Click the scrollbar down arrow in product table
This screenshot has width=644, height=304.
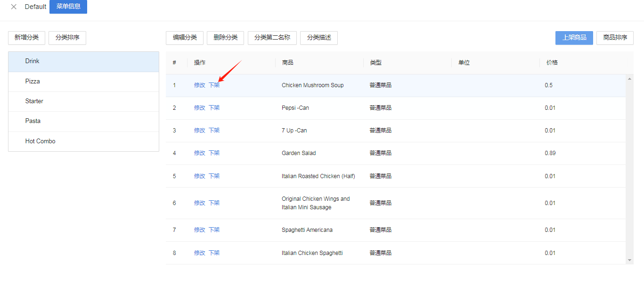coord(630,260)
